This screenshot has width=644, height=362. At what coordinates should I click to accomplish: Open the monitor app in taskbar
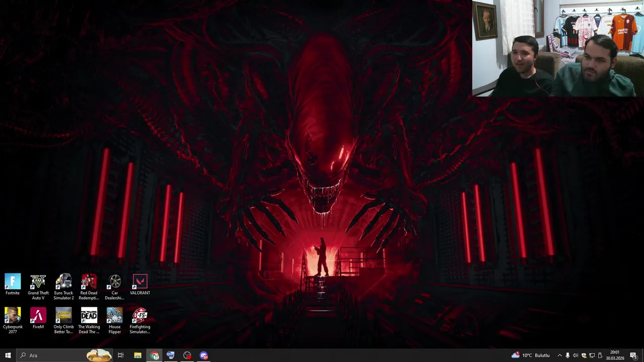(x=171, y=355)
